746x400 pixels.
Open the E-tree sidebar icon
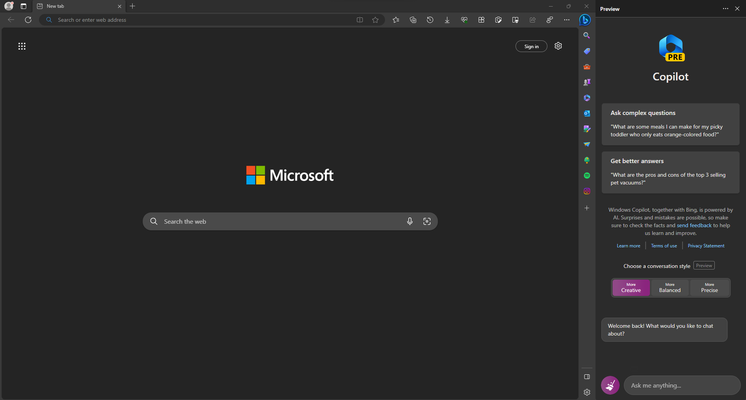pyautogui.click(x=587, y=160)
